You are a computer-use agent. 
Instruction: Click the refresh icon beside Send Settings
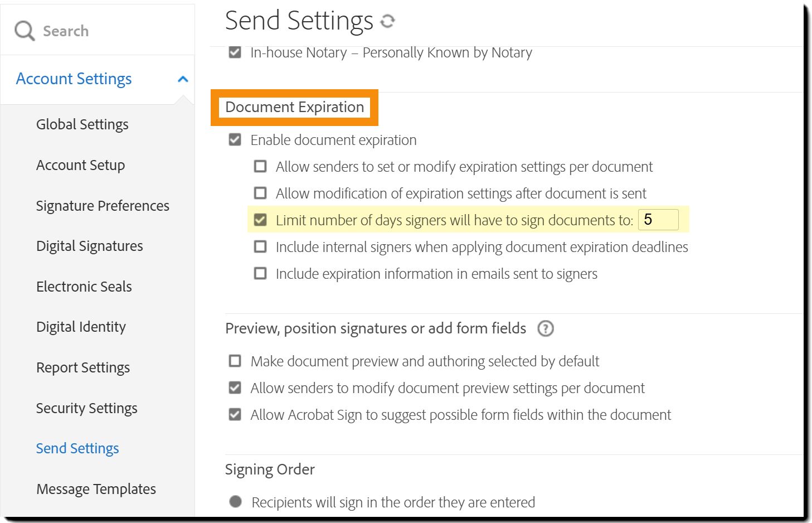click(x=387, y=21)
